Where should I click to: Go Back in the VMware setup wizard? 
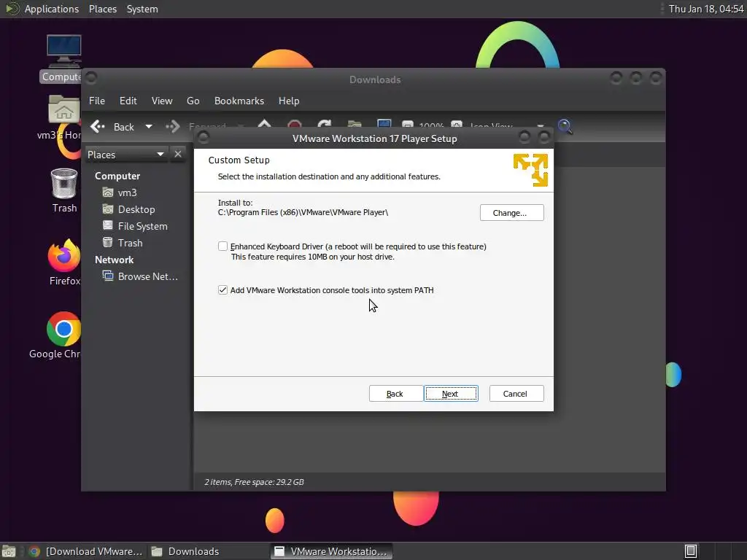coord(395,394)
